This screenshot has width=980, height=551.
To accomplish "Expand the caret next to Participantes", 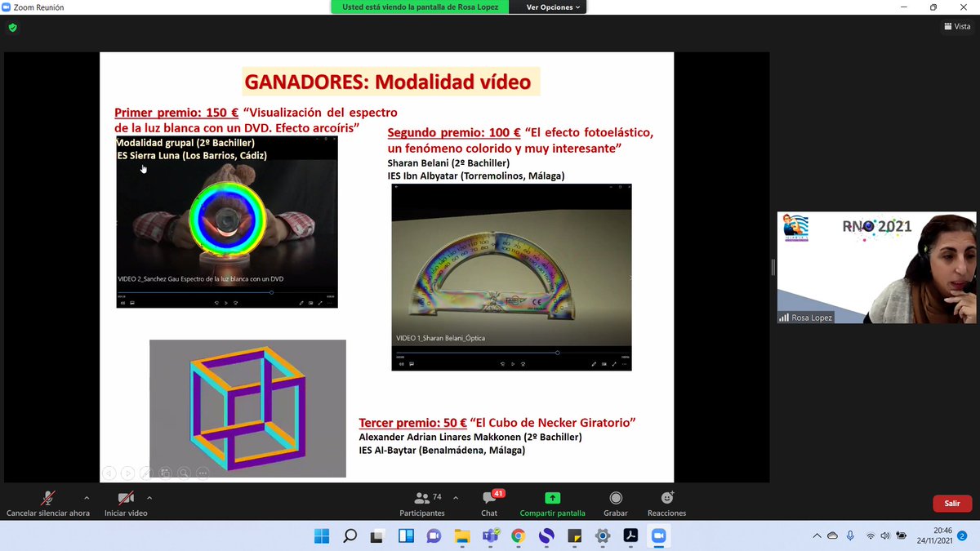I will pyautogui.click(x=456, y=497).
